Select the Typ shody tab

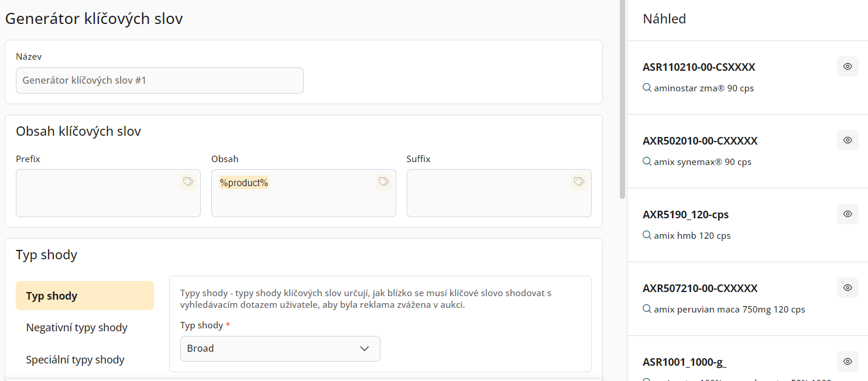coord(85,296)
